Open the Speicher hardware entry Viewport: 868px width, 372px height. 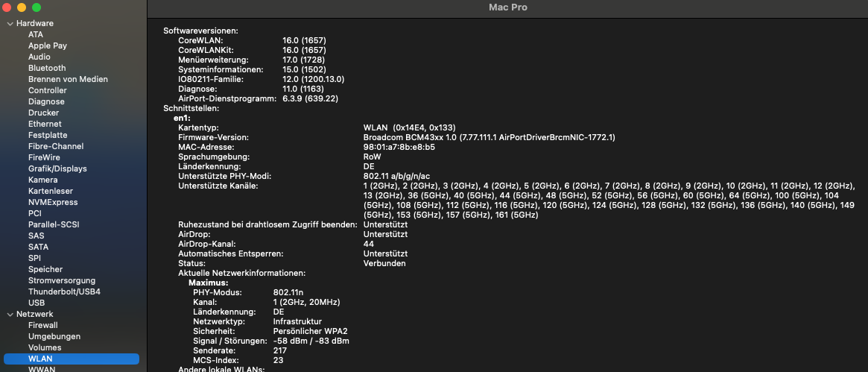45,269
